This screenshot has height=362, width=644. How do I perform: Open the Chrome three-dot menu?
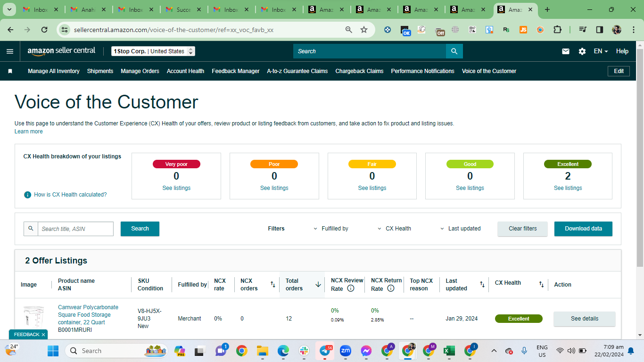coord(633,30)
